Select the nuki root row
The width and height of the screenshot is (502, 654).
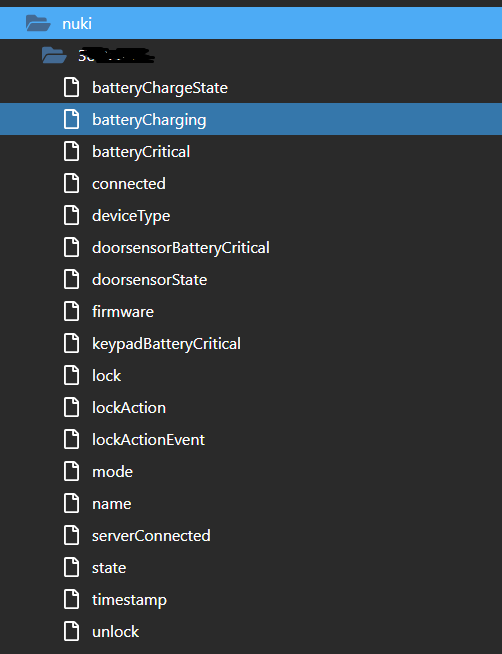pos(251,23)
